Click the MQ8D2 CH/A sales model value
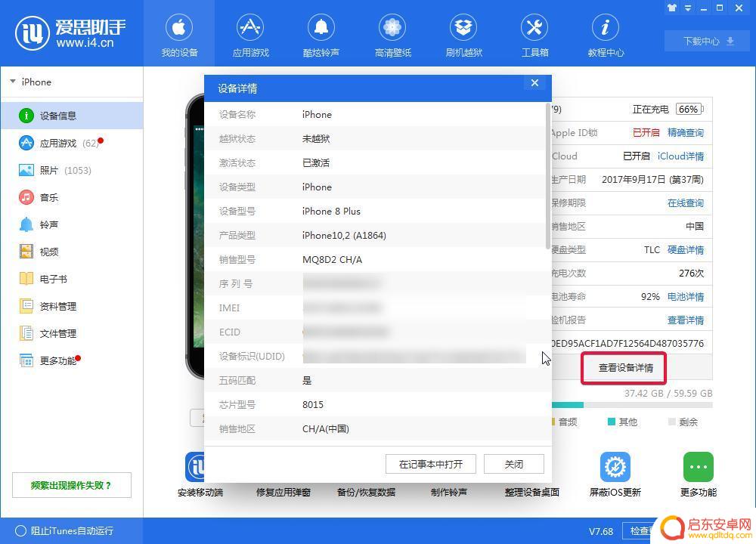This screenshot has height=544, width=756. coord(332,259)
